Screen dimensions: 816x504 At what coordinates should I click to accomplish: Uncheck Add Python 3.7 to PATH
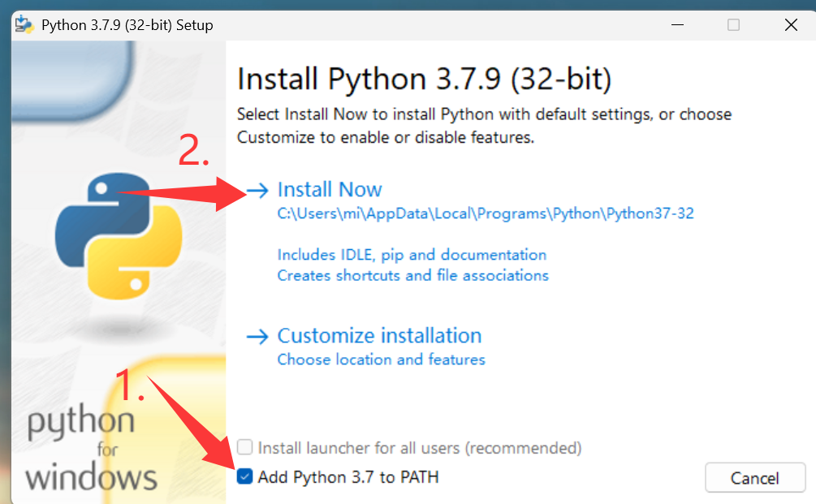point(244,477)
